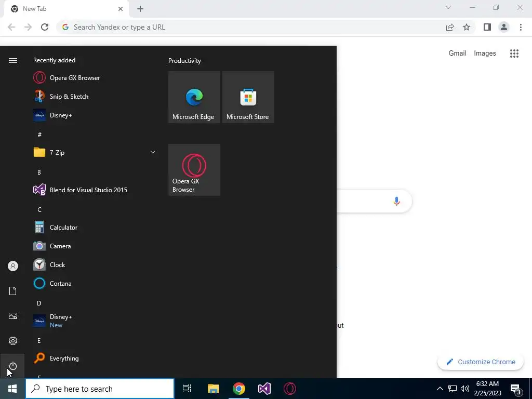Show hidden system tray icons

[440, 389]
